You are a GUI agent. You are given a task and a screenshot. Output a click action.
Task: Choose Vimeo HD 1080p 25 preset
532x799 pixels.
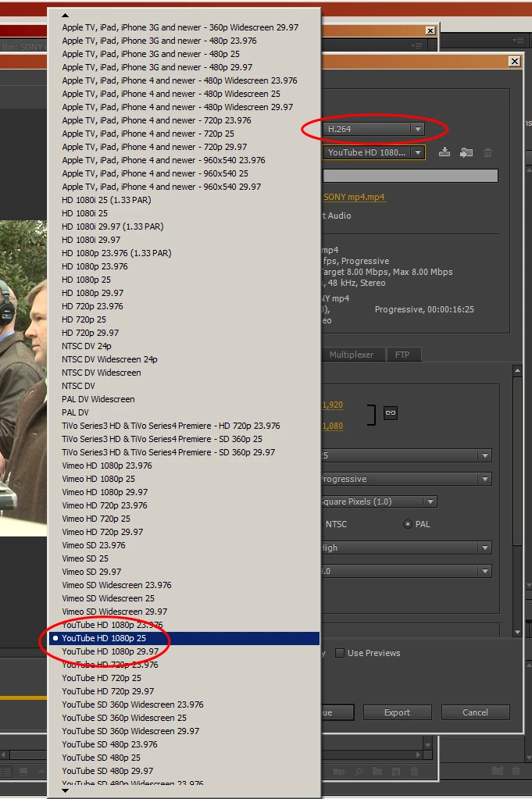point(184,479)
